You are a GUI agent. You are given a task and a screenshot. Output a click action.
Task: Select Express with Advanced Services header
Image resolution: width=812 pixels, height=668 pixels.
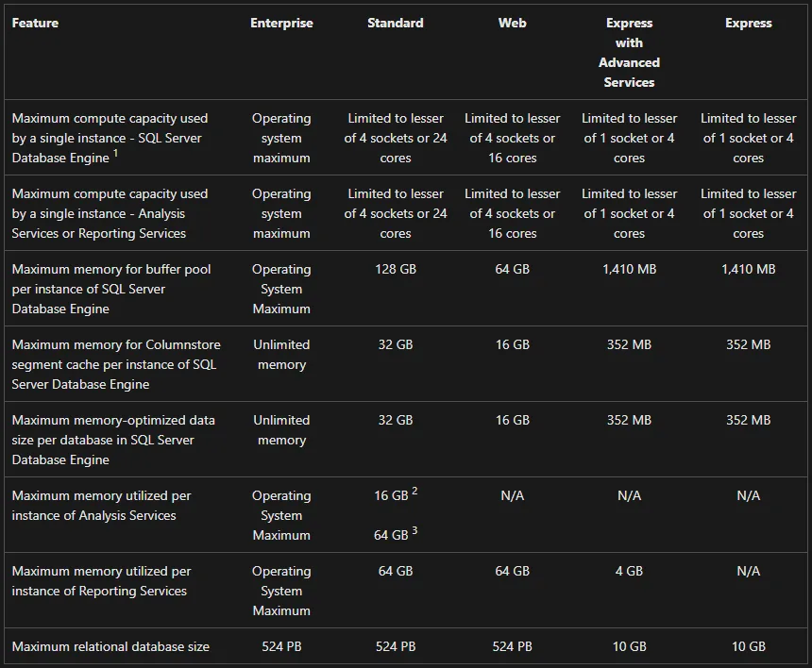(629, 53)
